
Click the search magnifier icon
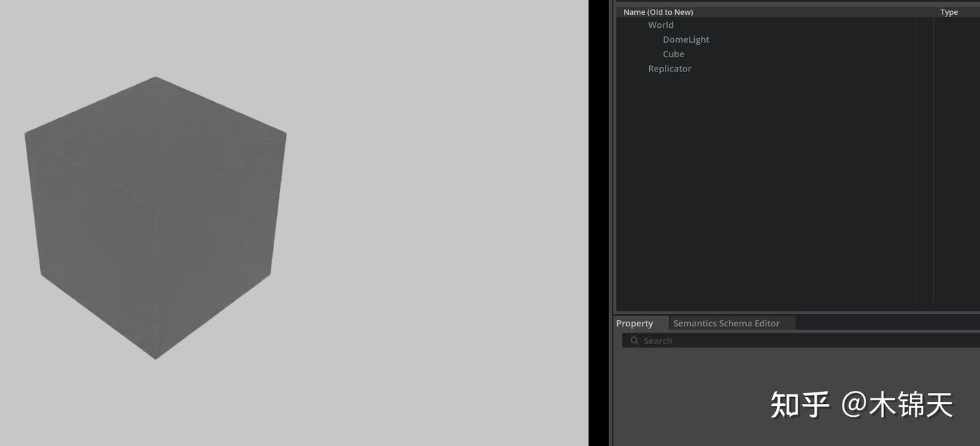(x=634, y=341)
